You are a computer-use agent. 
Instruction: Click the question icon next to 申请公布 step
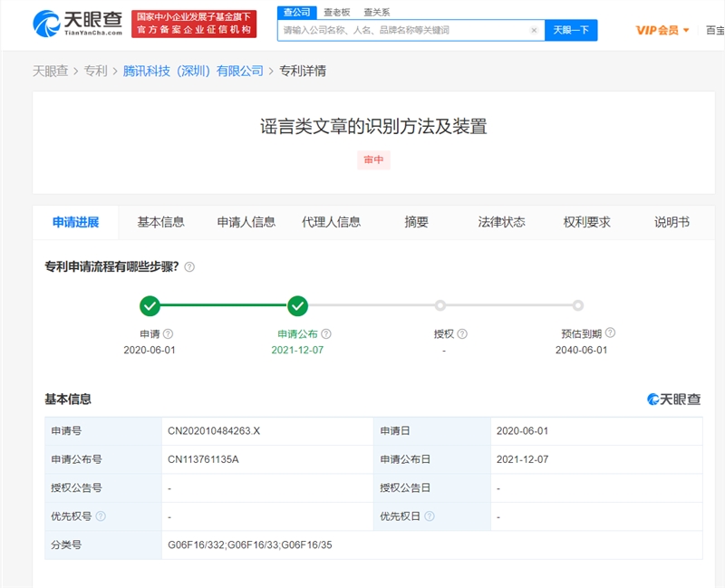[326, 334]
